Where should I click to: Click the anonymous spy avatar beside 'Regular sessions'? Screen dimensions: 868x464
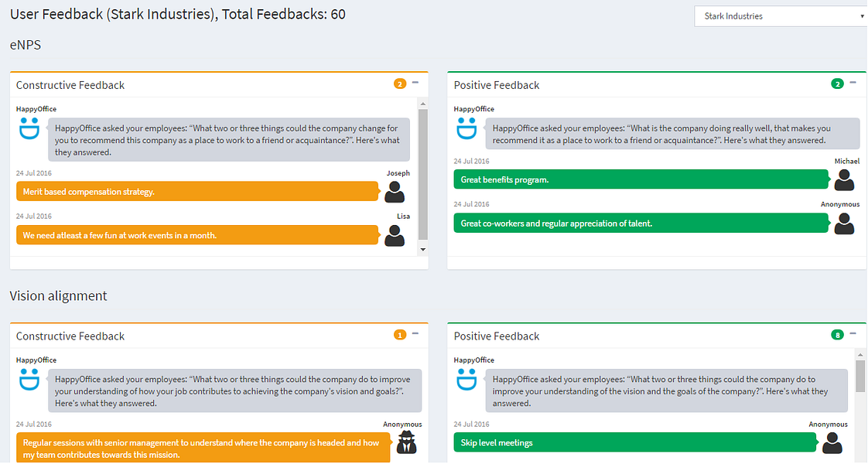407,442
